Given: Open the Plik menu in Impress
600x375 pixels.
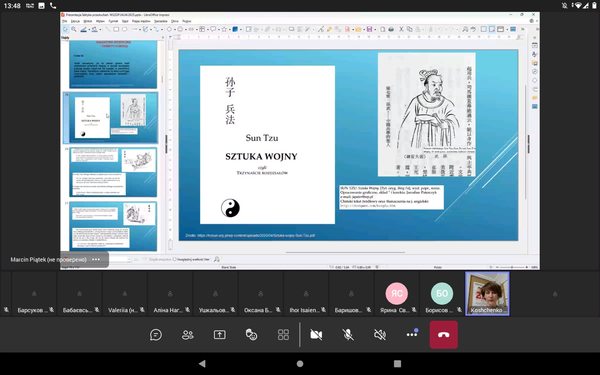Looking at the screenshot, I should pyautogui.click(x=65, y=21).
